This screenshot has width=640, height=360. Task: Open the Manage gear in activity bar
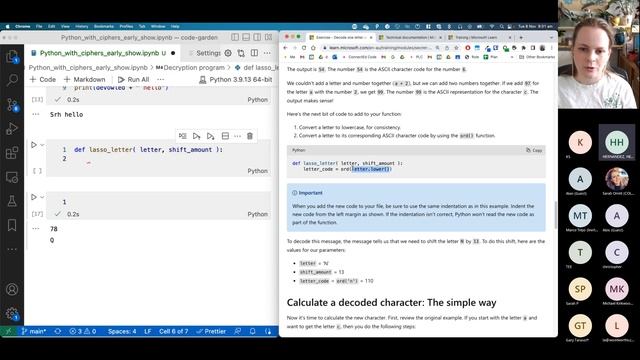pos(12,313)
